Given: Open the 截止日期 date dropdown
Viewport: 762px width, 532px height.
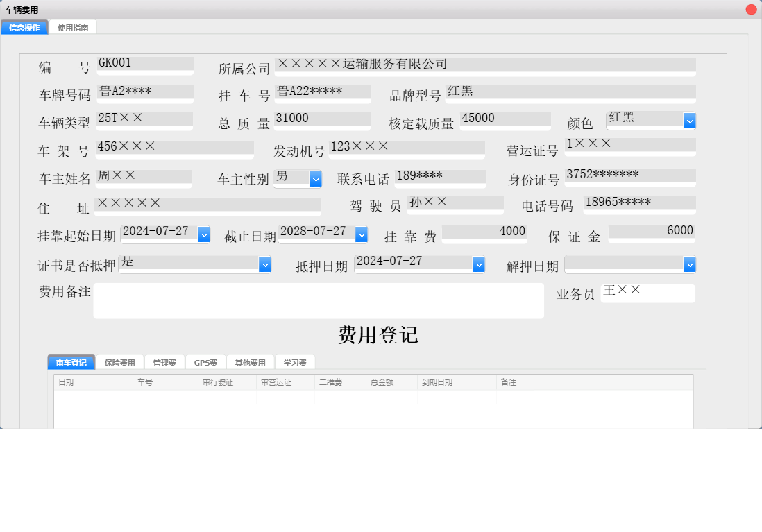Looking at the screenshot, I should pyautogui.click(x=361, y=234).
